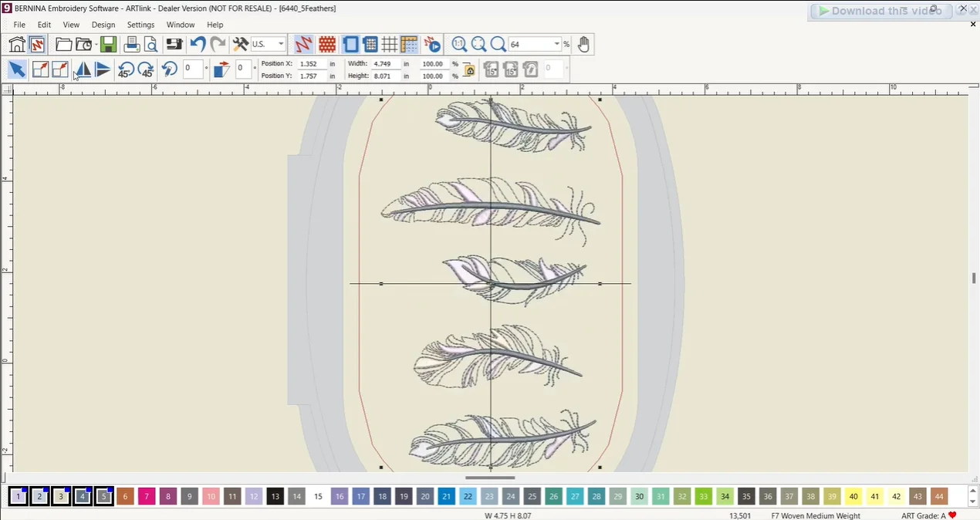Toggle Show Stitches view
This screenshot has height=520, width=980.
303,44
